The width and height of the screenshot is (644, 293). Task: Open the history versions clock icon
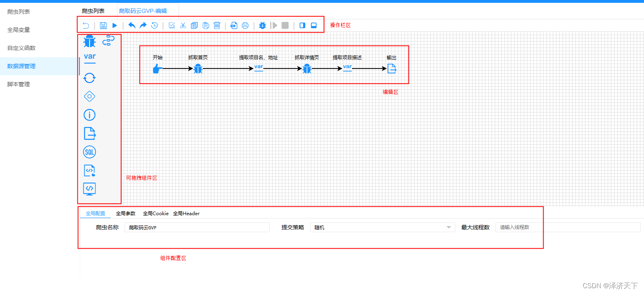tap(154, 25)
